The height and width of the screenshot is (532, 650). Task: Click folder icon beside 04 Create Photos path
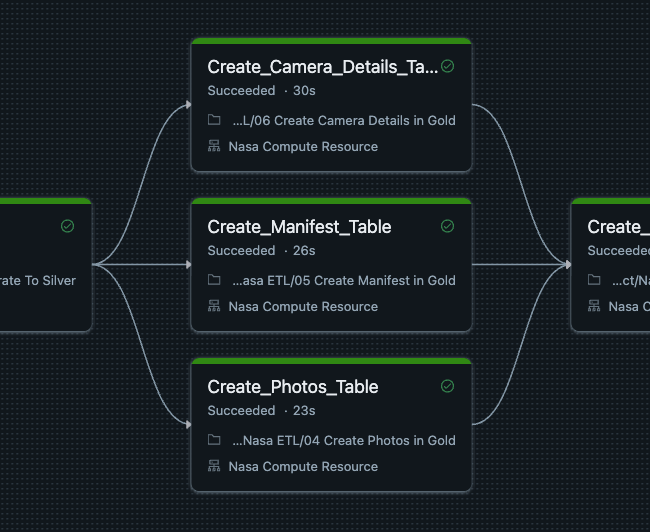(214, 440)
